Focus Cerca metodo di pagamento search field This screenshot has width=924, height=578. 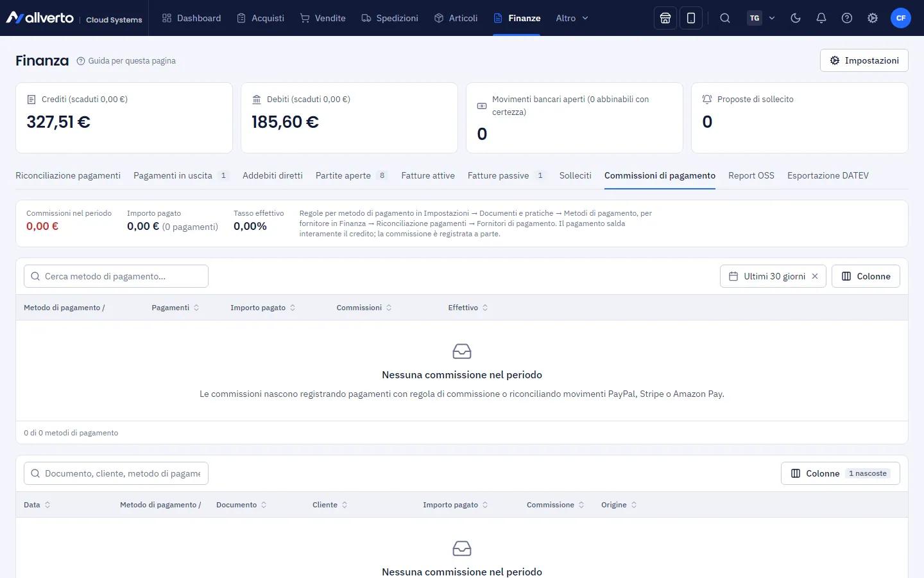tap(116, 276)
